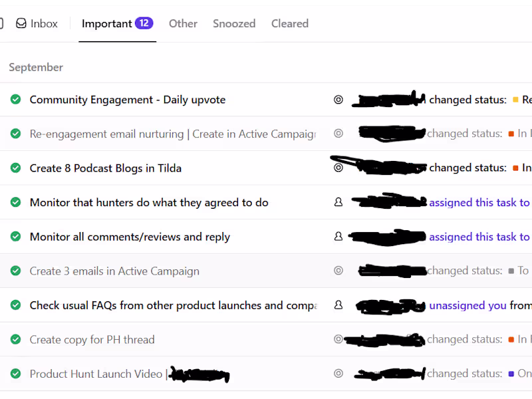
Task: Toggle the check for Create 3 emails task
Action: tap(15, 271)
